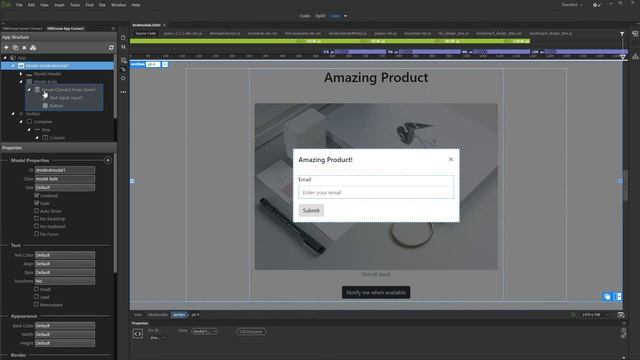Enable the Lead text checkbox

coord(37,297)
